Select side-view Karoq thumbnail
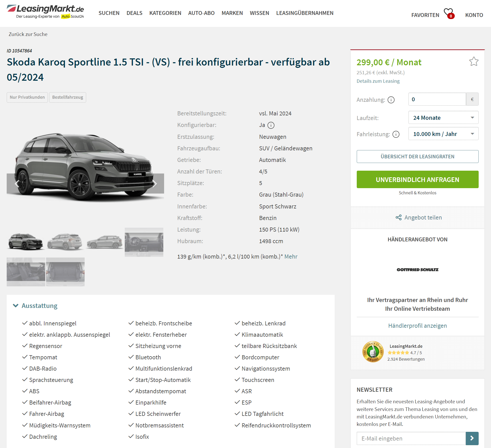491x448 pixels. [x=104, y=242]
